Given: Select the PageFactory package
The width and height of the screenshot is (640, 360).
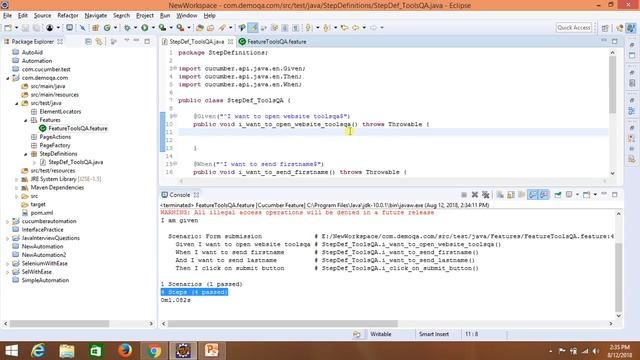Looking at the screenshot, I should pyautogui.click(x=55, y=146).
